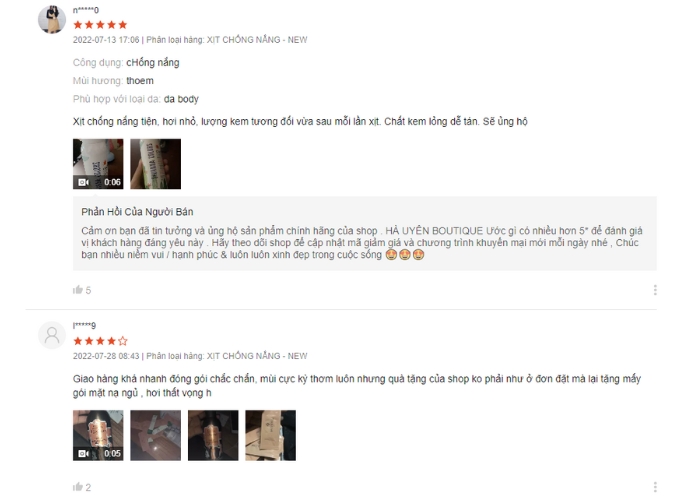Screen dimensions: 700x500
Task: Click four-star rating of second review
Action: 100,341
